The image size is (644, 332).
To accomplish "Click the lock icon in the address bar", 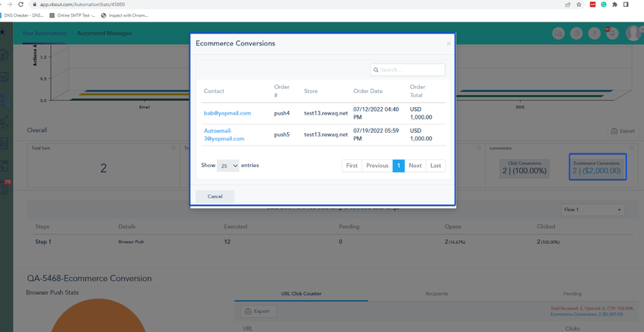I will [x=34, y=4].
